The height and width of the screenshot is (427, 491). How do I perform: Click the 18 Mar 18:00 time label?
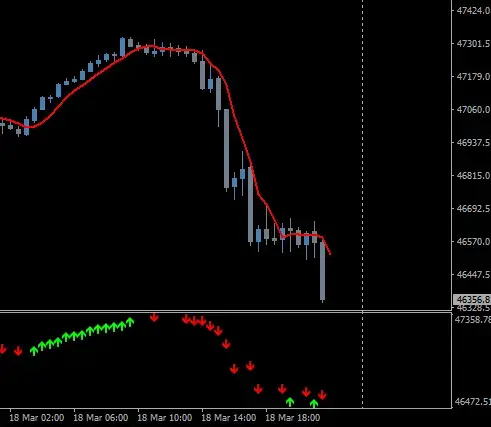293,418
